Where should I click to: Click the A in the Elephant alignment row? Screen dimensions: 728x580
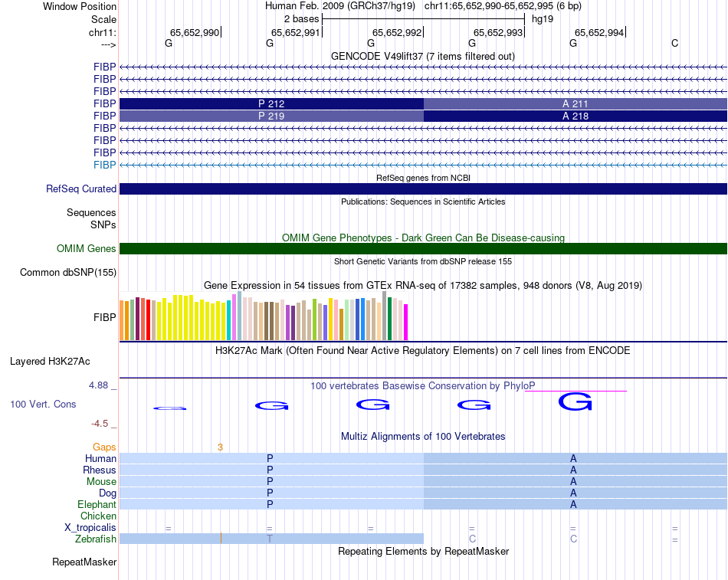[x=573, y=505]
